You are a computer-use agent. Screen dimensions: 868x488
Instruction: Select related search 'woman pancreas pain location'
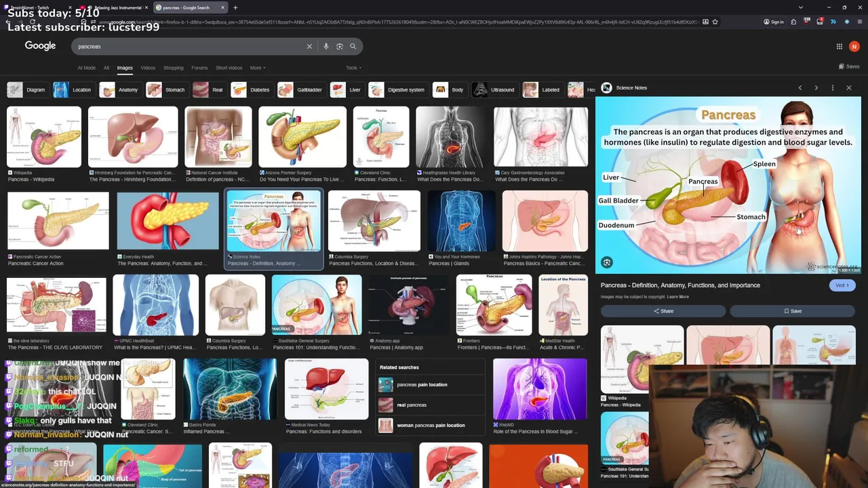pyautogui.click(x=430, y=425)
